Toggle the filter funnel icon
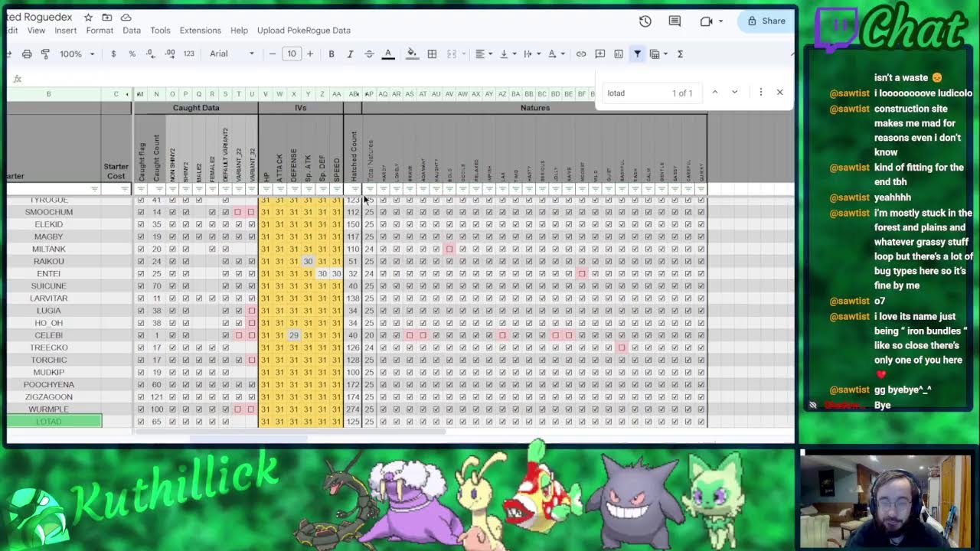 point(637,54)
